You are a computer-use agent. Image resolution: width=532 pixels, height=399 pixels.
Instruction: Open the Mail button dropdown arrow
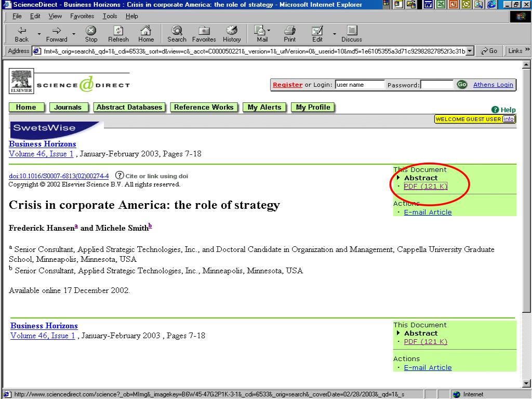click(x=269, y=31)
